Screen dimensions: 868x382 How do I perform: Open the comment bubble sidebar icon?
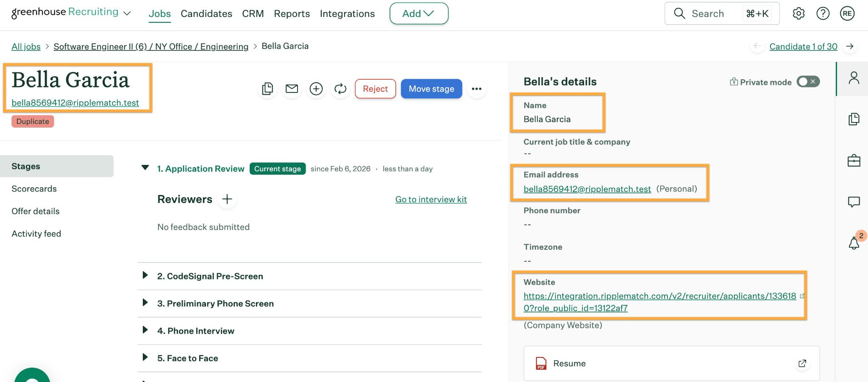(854, 202)
